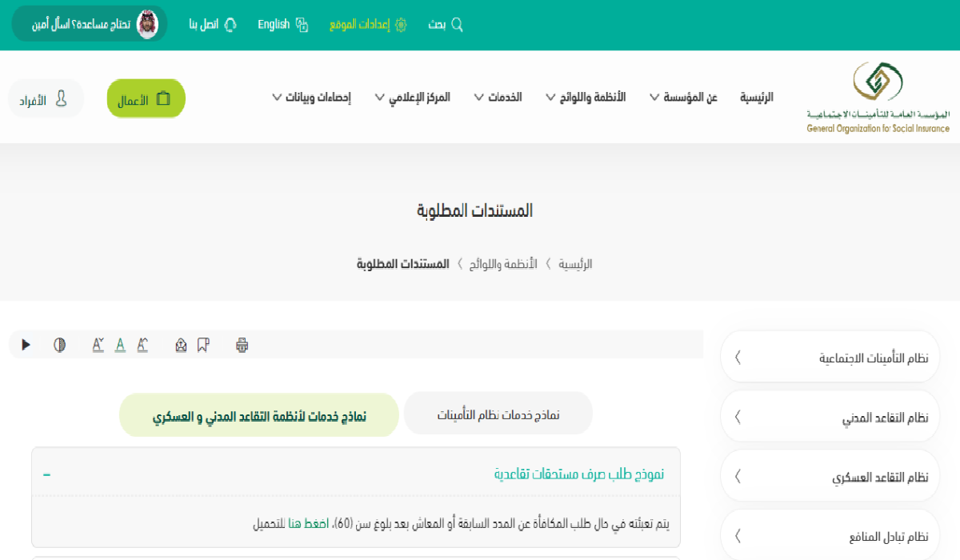Open the الخدمات dropdown menu
The height and width of the screenshot is (560, 960).
(498, 98)
